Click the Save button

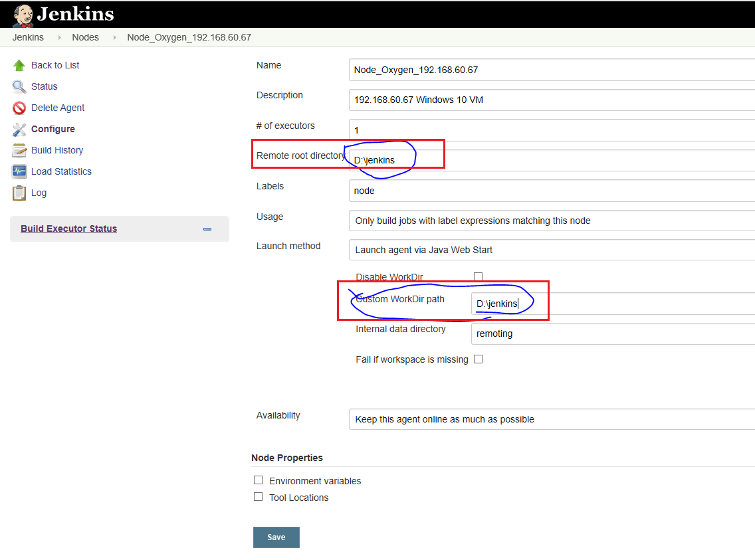point(276,537)
